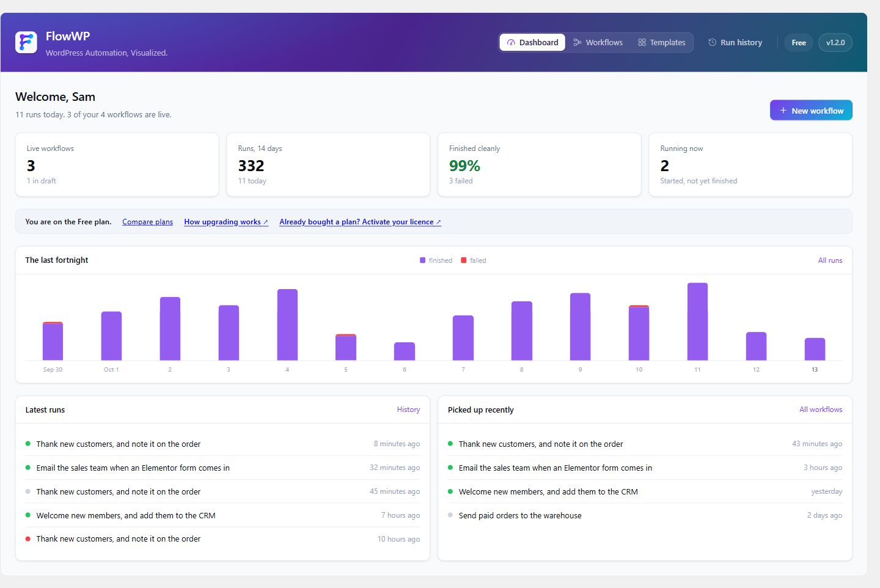
Task: Open the History link in Latest runs
Action: tap(408, 410)
